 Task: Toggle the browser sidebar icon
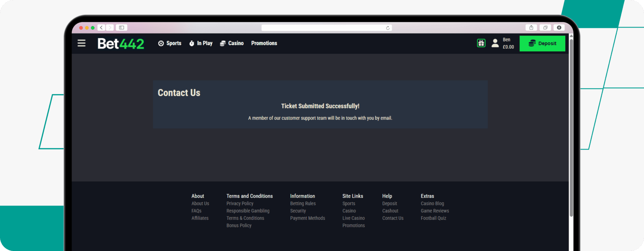coord(122,28)
